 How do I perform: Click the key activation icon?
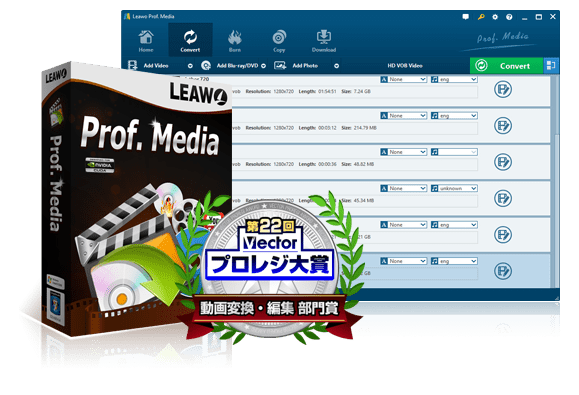tap(481, 17)
